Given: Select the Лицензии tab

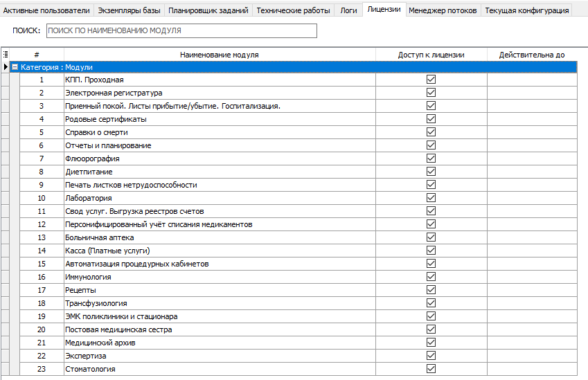Looking at the screenshot, I should (x=384, y=10).
